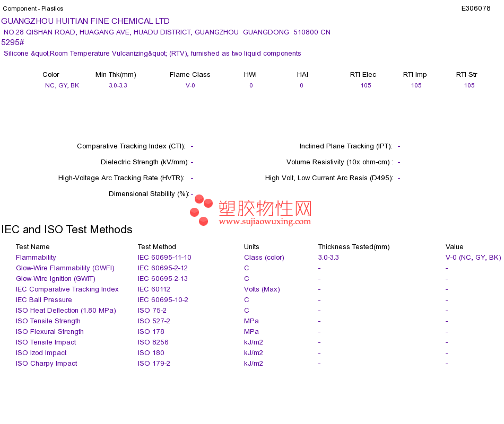Click test method ISO 179-2
Viewport: 504px width, 424px height.
154,363
